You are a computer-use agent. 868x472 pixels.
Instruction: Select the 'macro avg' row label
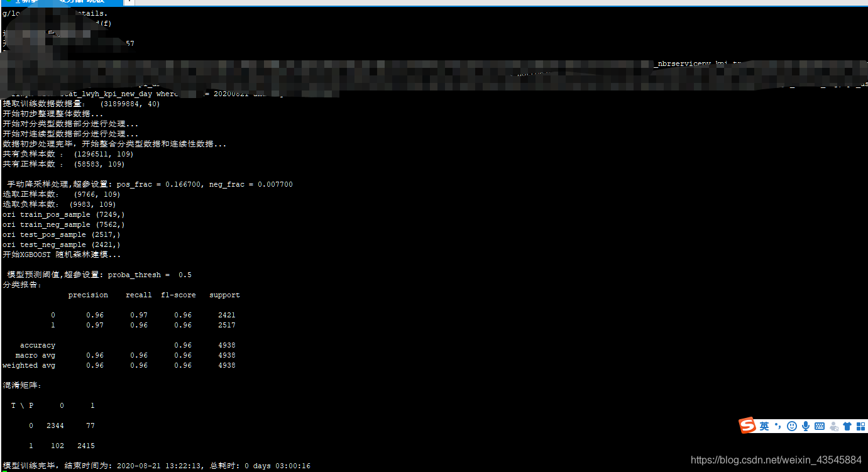[x=36, y=355]
